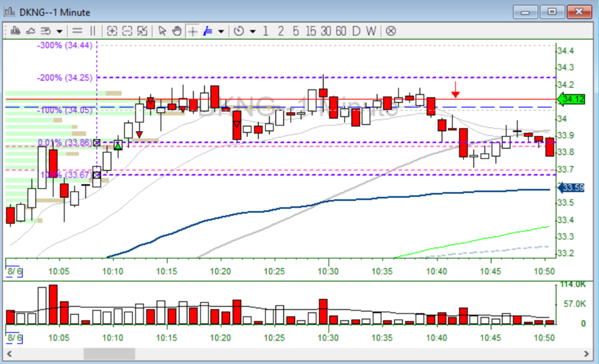
Task: Switch to the 5 minute timeframe
Action: coord(295,31)
